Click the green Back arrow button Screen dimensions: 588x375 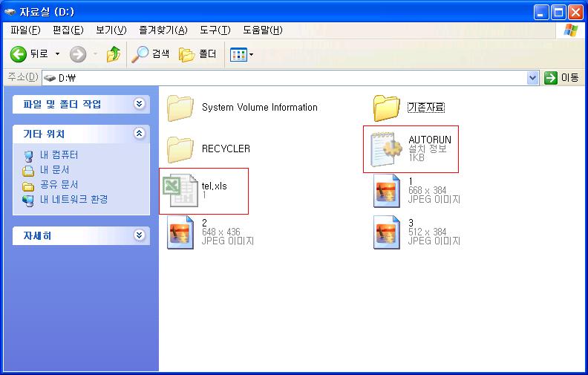point(18,54)
